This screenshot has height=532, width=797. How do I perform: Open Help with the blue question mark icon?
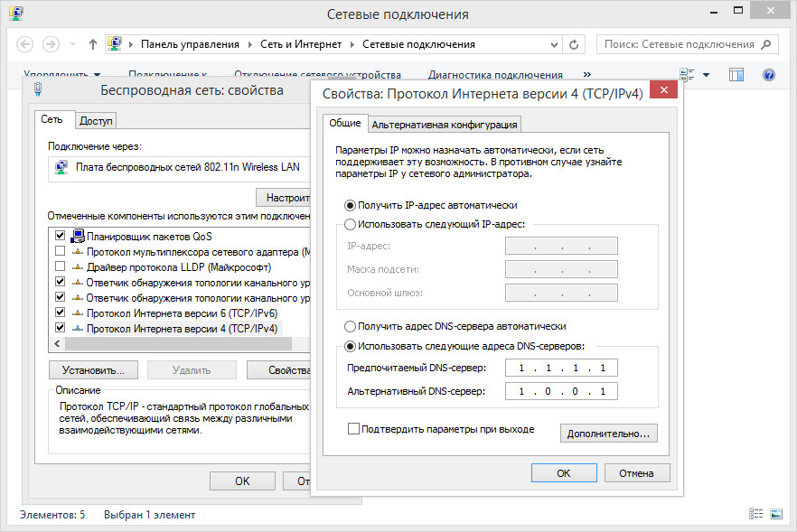tap(769, 75)
